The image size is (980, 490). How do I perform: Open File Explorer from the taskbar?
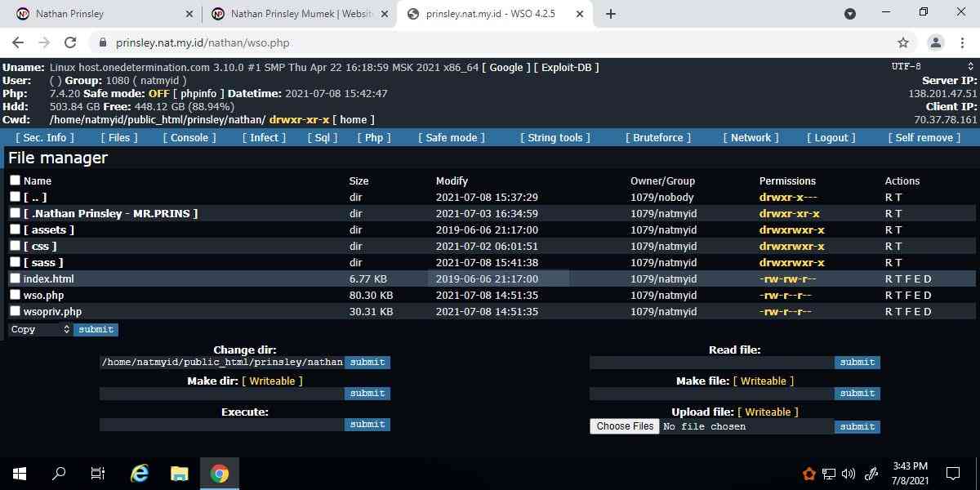179,473
